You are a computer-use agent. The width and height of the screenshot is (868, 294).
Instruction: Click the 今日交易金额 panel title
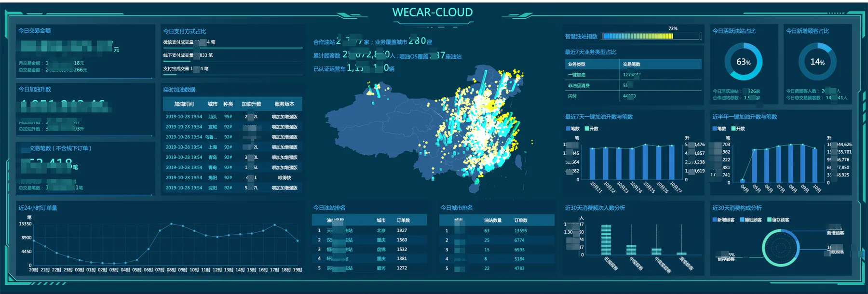34,31
